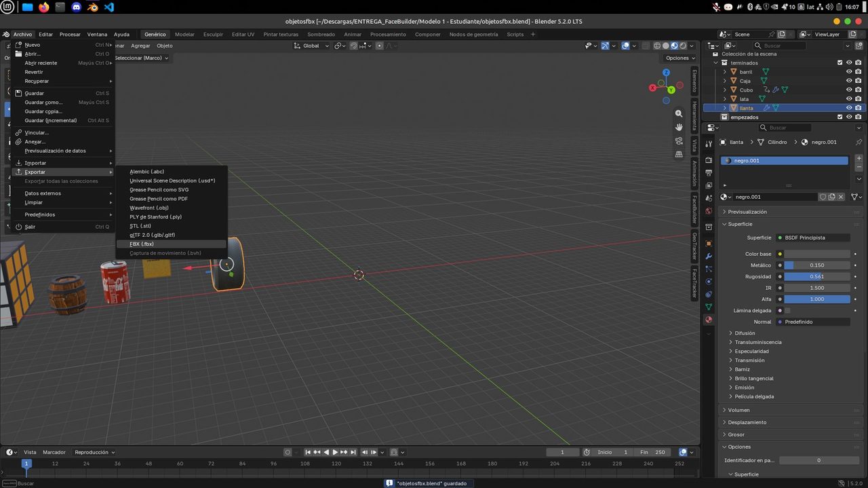Select glTF 2.0 (.glb/.gltf) export
Image resolution: width=868 pixels, height=488 pixels.
[171, 235]
